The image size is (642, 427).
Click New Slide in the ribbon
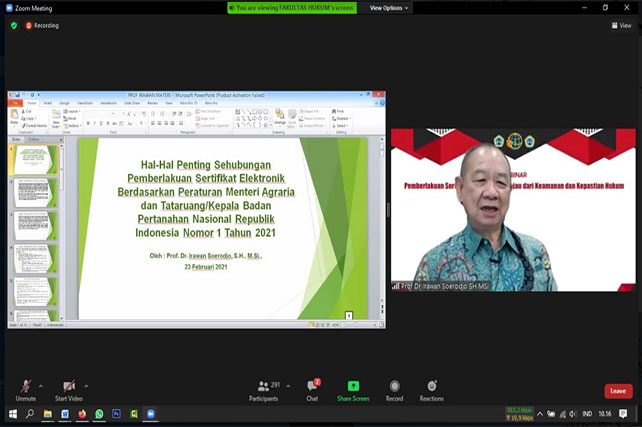[56, 119]
